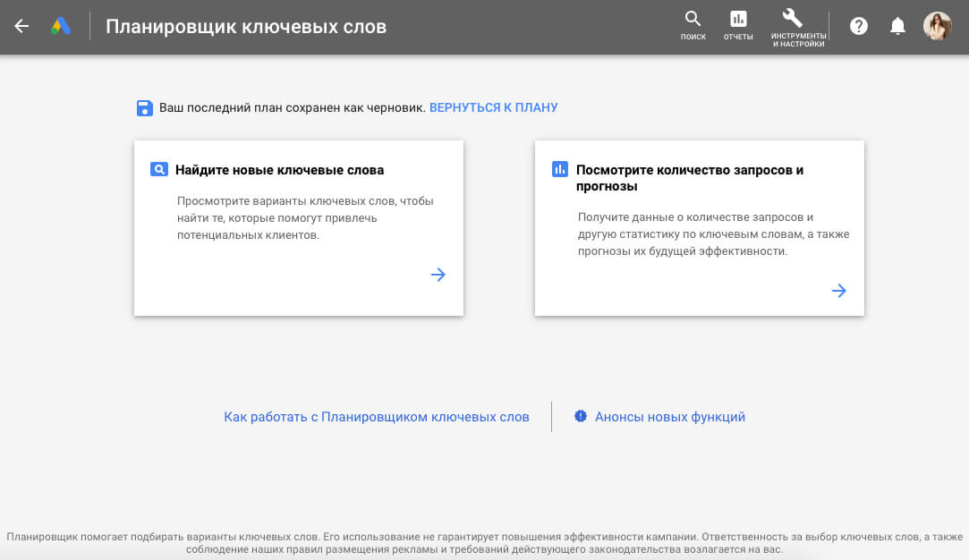Click the arrow on the new keywords card

438,275
